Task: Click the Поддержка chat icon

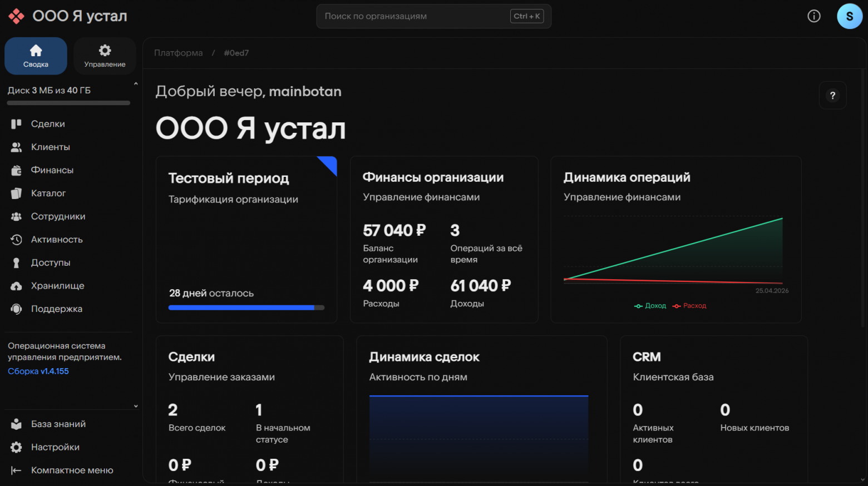Action: (16, 309)
